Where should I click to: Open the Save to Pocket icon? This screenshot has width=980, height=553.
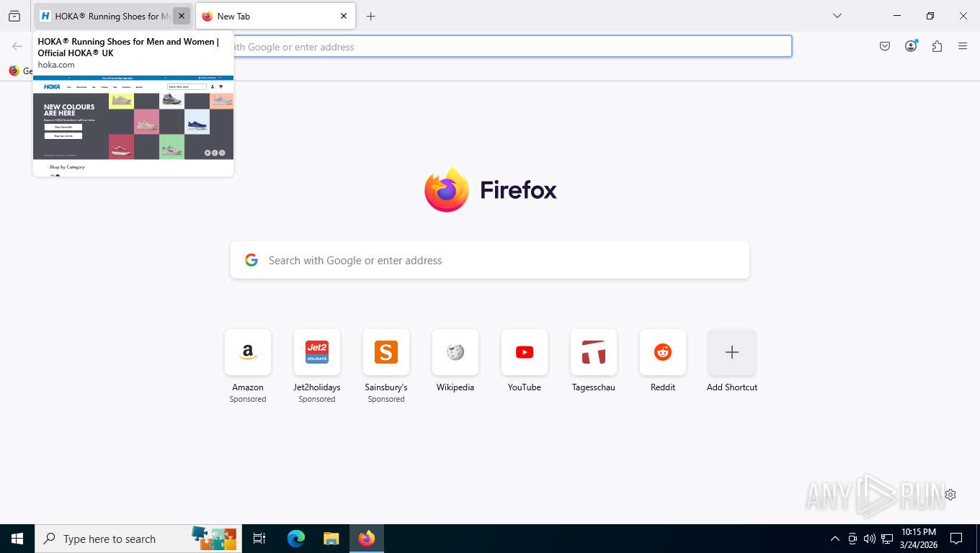click(x=885, y=46)
